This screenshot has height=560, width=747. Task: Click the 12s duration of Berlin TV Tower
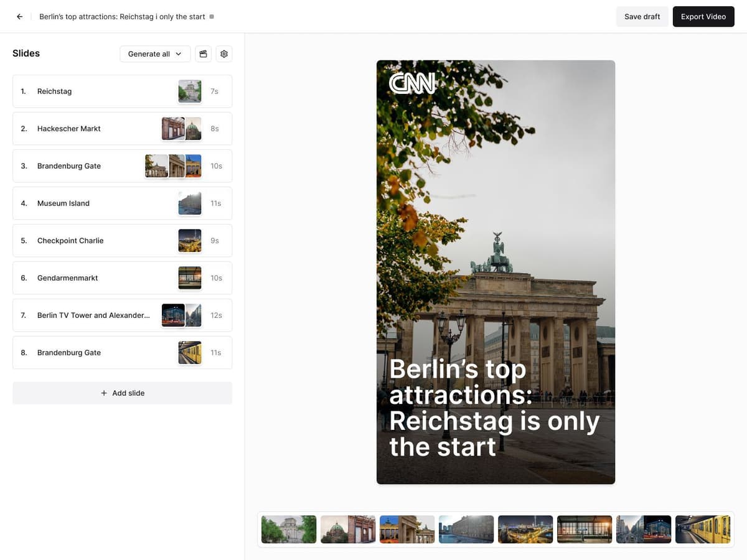pyautogui.click(x=216, y=315)
